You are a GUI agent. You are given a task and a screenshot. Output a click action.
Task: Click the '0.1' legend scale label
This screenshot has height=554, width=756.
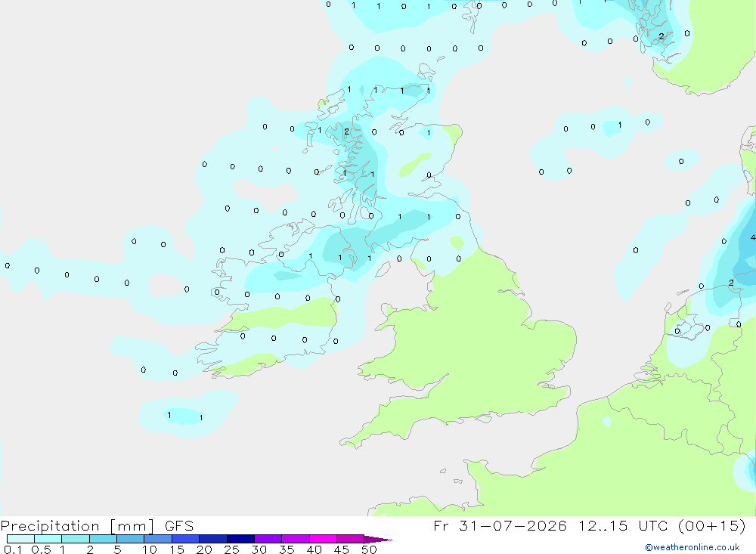[x=13, y=549]
